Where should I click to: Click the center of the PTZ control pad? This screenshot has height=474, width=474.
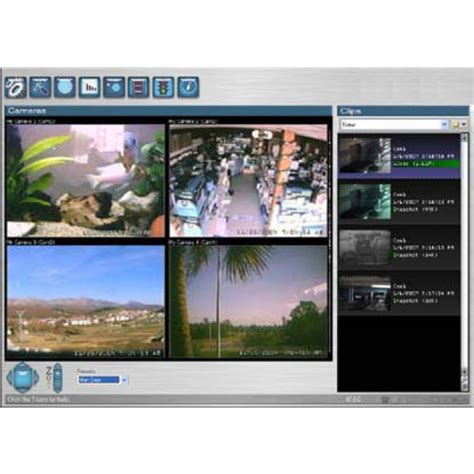[23, 378]
